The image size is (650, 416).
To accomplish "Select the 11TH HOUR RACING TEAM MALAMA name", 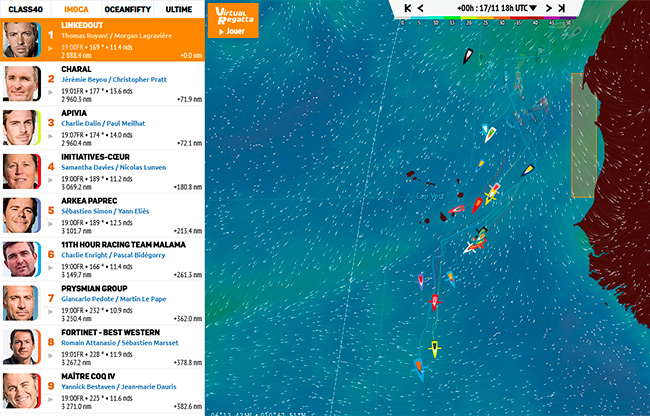I will [124, 245].
